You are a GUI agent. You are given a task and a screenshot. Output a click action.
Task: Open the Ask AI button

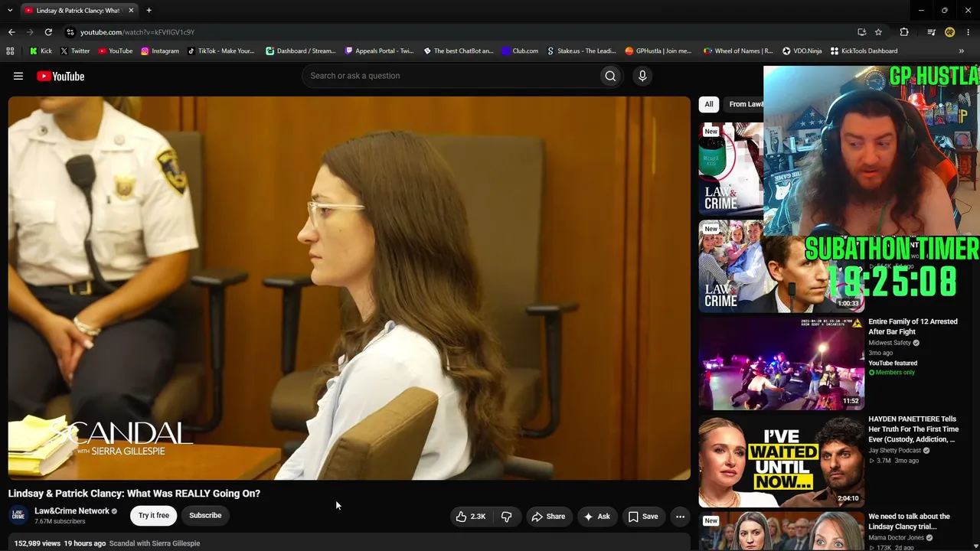click(x=597, y=517)
